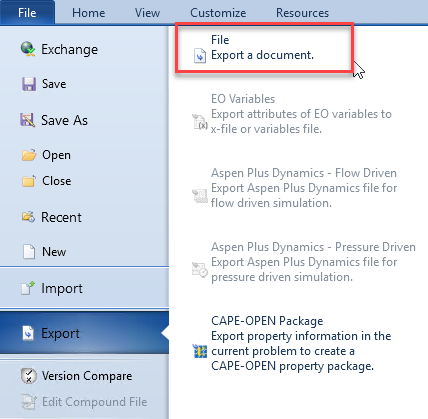Screen dimensions: 428x419
Task: Click the Close folder icon
Action: tap(29, 181)
